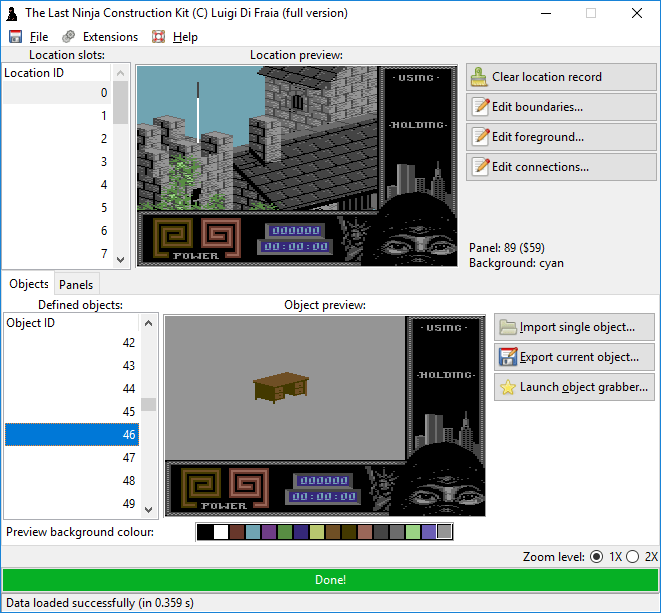Image resolution: width=661 pixels, height=613 pixels.
Task: Select Object ID 44 in defined objects
Action: point(72,389)
